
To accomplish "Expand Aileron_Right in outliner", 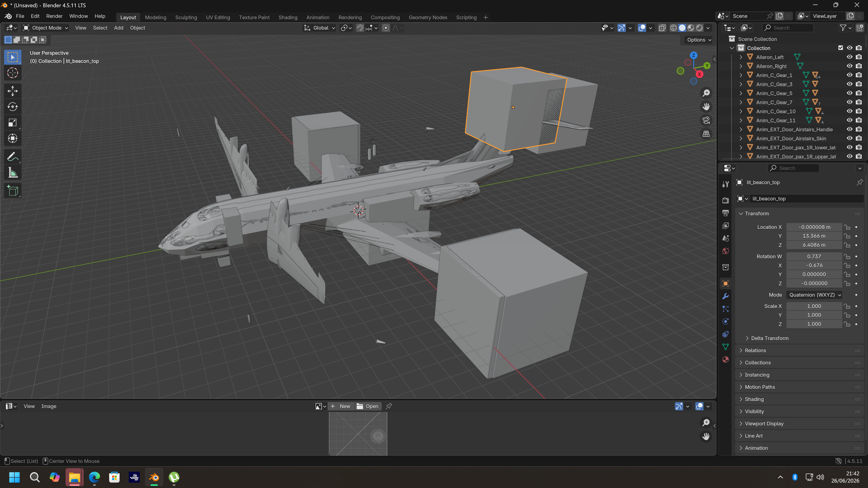I will point(741,66).
